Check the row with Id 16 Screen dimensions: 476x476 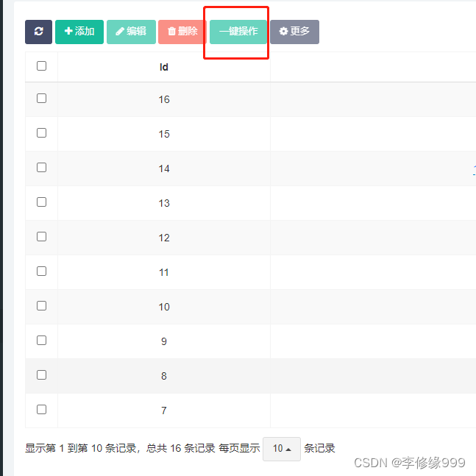pos(42,99)
